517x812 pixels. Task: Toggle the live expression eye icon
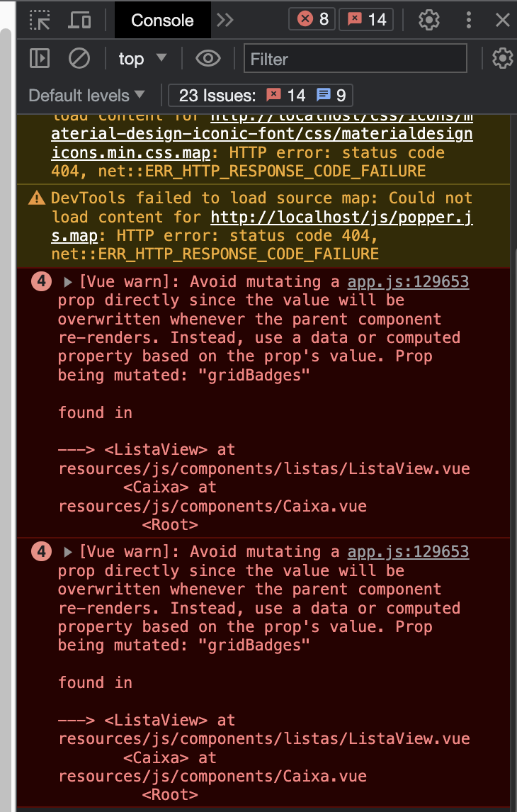tap(208, 58)
